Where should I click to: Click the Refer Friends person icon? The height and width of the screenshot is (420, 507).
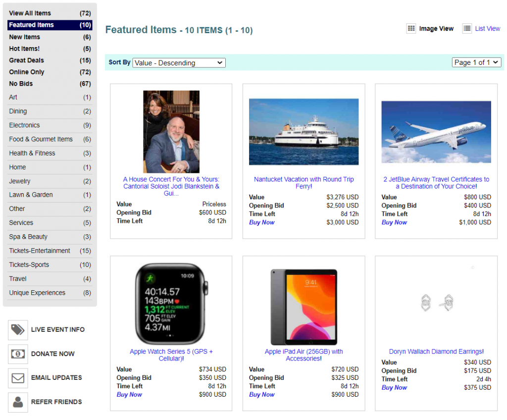(18, 402)
